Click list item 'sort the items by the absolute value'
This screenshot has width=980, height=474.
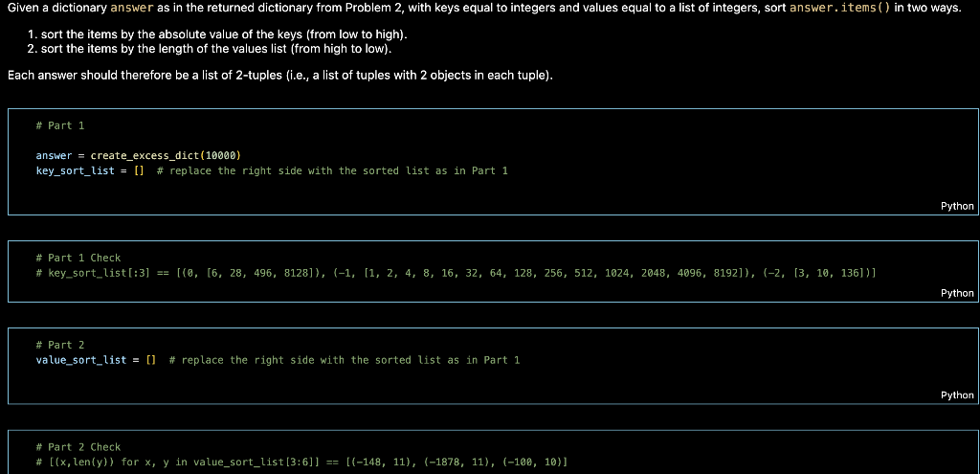(x=219, y=34)
